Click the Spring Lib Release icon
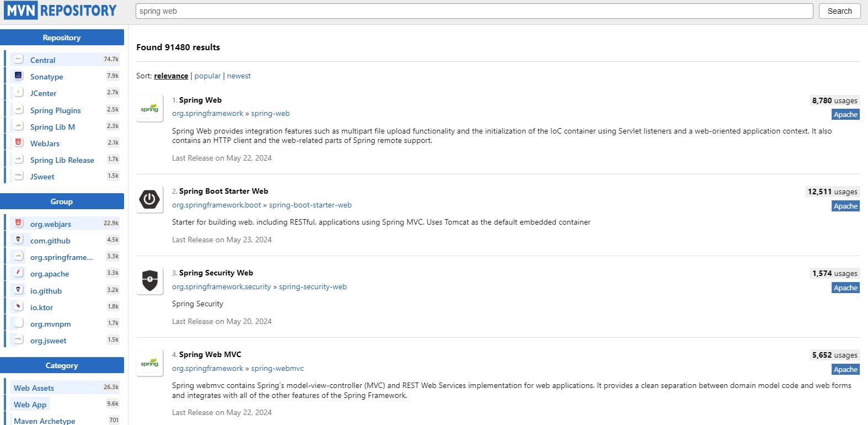Screen dimensions: 868x425 pos(19,159)
